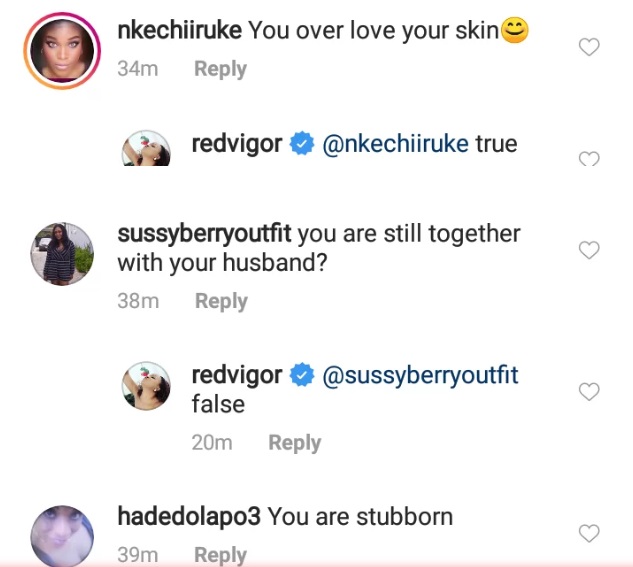Open nkechiiruke's profile picture
This screenshot has width=633, height=567.
coord(62,49)
